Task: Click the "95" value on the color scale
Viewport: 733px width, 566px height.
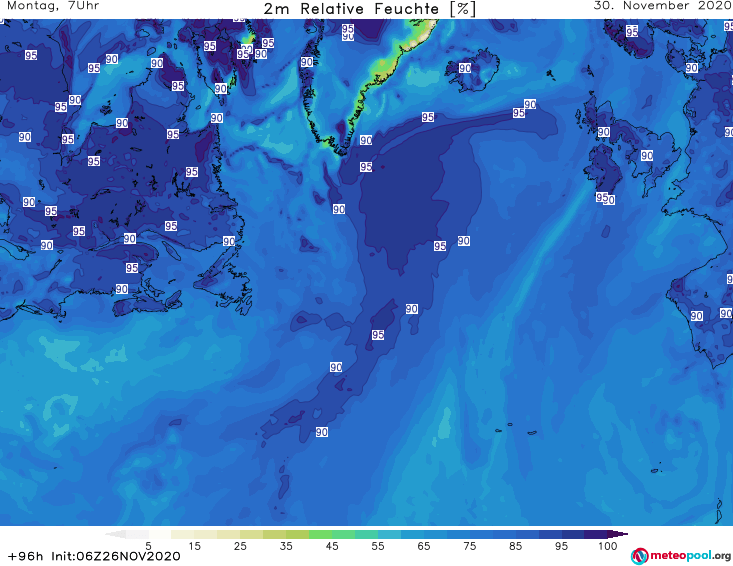Action: pos(561,546)
